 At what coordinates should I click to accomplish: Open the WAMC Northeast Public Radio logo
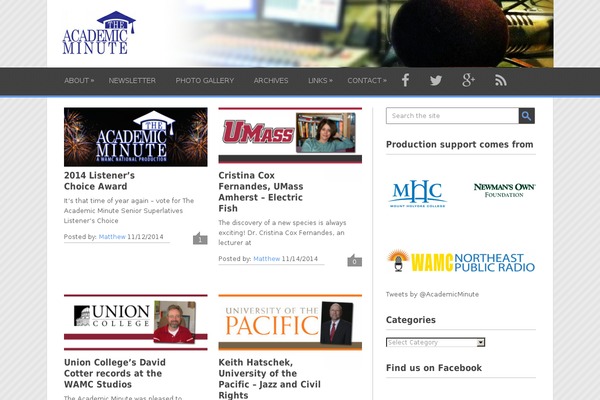click(x=461, y=261)
